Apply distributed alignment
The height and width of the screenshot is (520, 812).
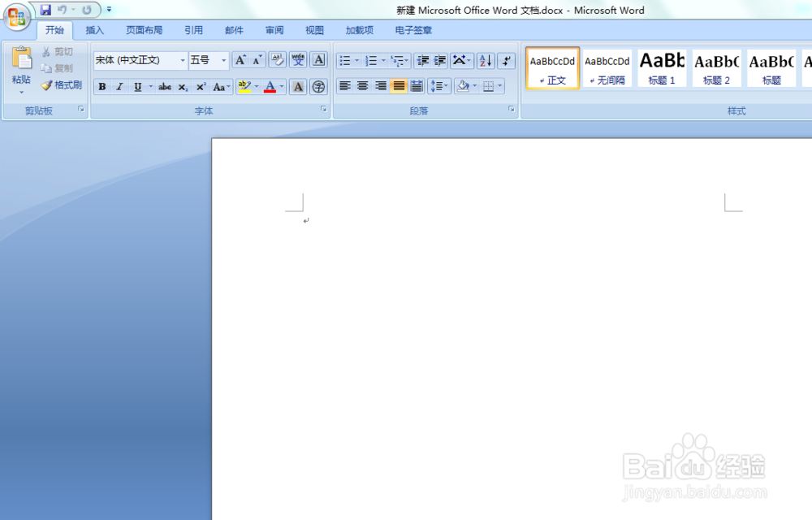tap(417, 86)
